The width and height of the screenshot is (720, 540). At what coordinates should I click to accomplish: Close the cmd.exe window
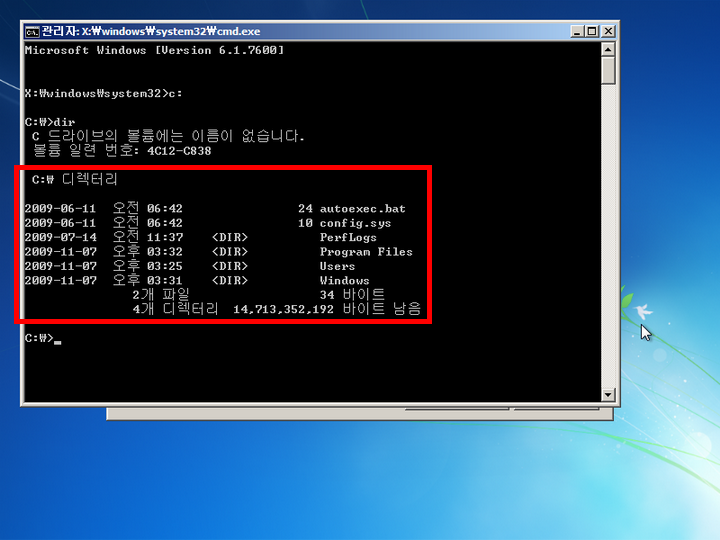[x=608, y=31]
